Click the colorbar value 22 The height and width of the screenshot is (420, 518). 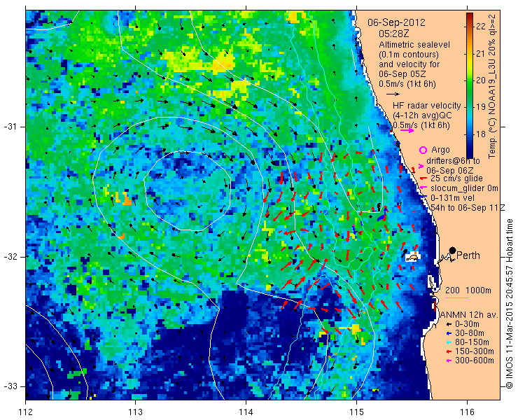(x=481, y=26)
